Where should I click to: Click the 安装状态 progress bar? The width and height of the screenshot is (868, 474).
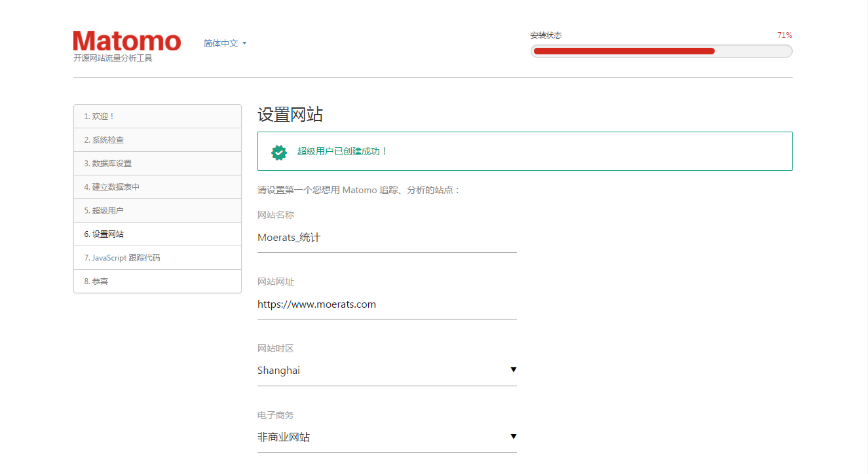click(661, 51)
